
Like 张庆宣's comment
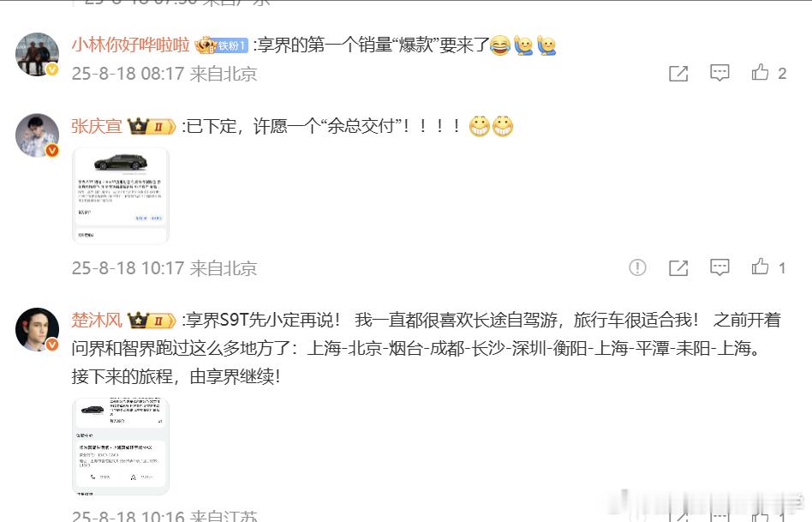click(761, 267)
